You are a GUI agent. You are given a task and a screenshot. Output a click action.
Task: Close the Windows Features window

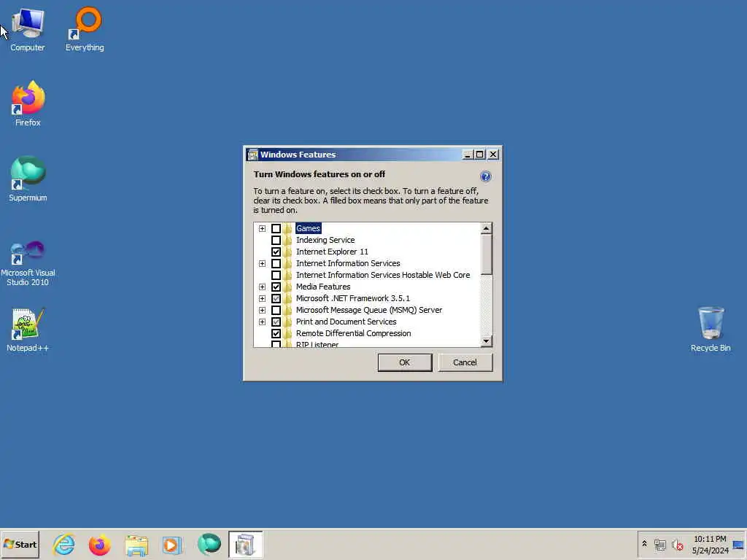[x=493, y=155]
